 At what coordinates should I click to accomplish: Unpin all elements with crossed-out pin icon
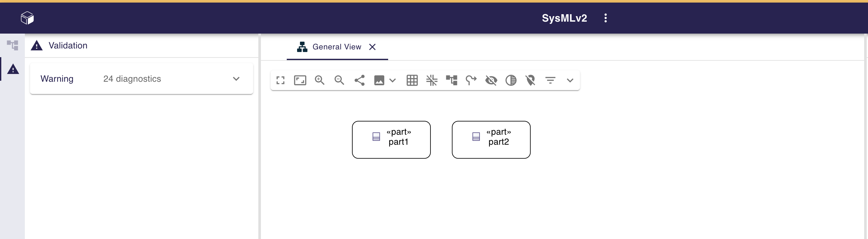tap(530, 80)
